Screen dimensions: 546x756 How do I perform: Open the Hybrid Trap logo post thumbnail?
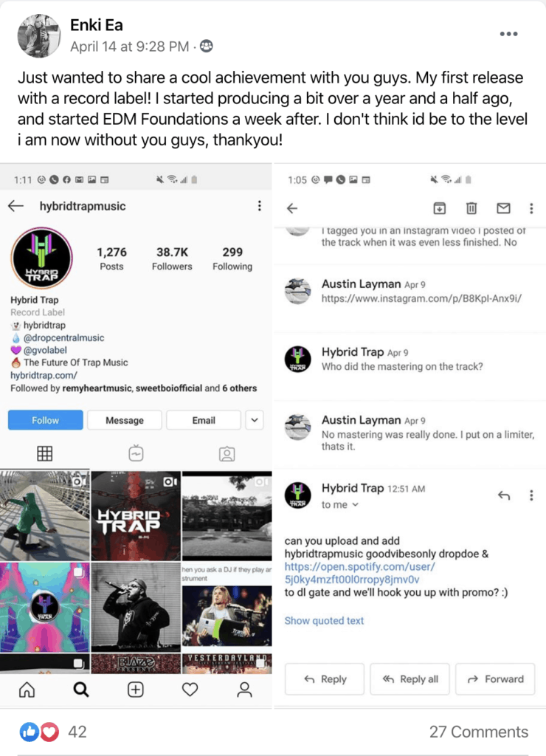coord(136,515)
